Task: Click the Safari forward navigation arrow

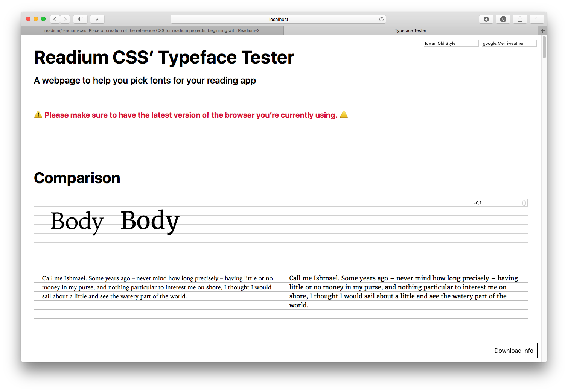Action: click(x=65, y=19)
